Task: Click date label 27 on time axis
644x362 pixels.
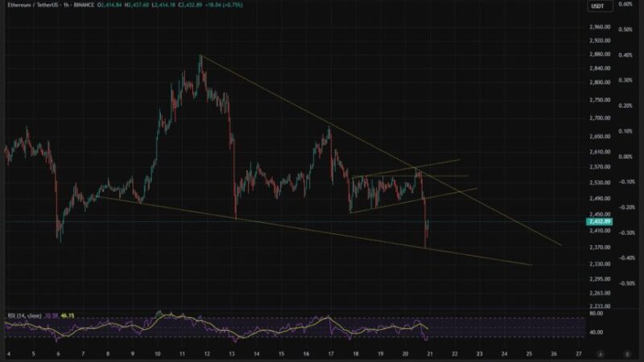Action: coord(579,354)
